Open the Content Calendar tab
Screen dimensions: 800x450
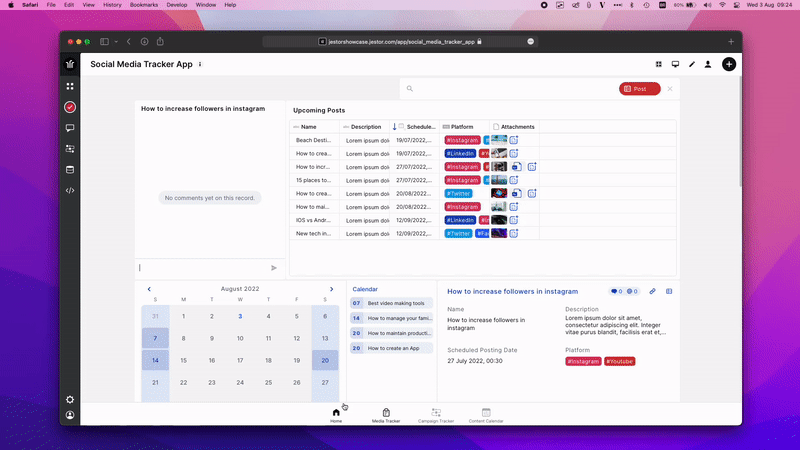click(486, 415)
